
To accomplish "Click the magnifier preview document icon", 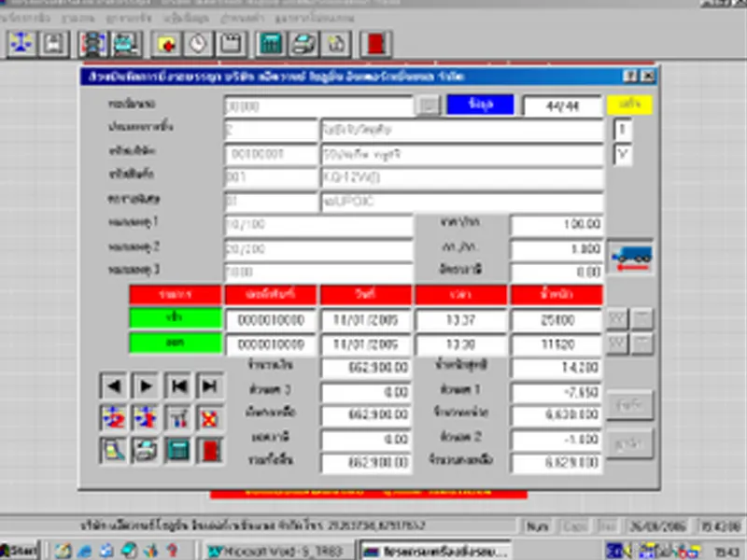I will pyautogui.click(x=113, y=450).
